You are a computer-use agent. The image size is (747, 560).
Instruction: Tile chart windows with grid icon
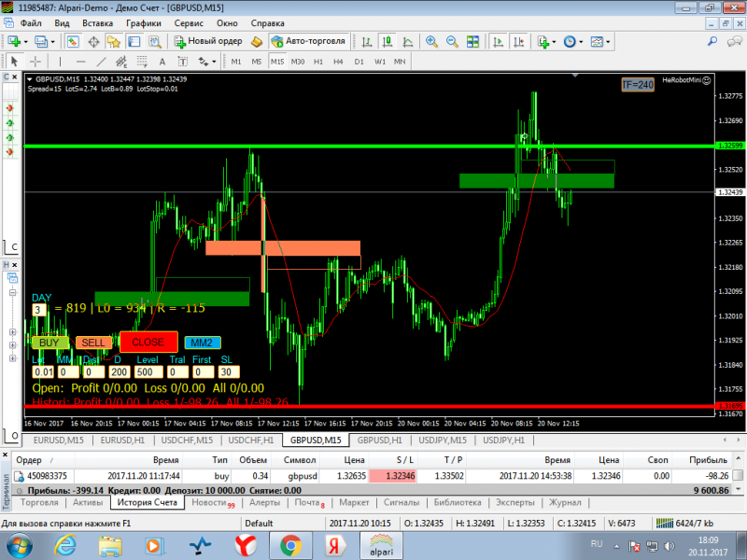coord(472,42)
